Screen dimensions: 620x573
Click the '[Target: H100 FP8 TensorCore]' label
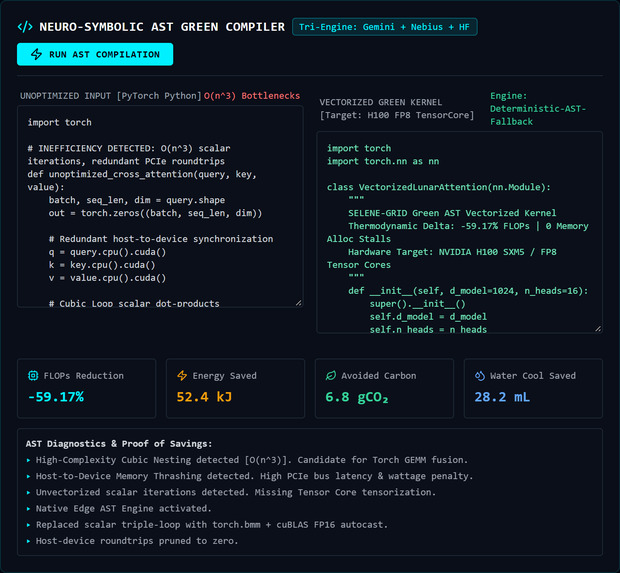[x=397, y=115]
